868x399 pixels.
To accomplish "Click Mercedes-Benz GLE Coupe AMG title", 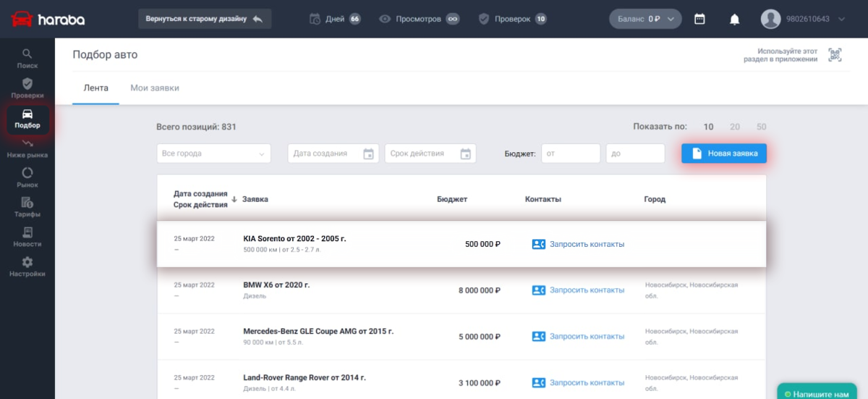I will click(318, 331).
